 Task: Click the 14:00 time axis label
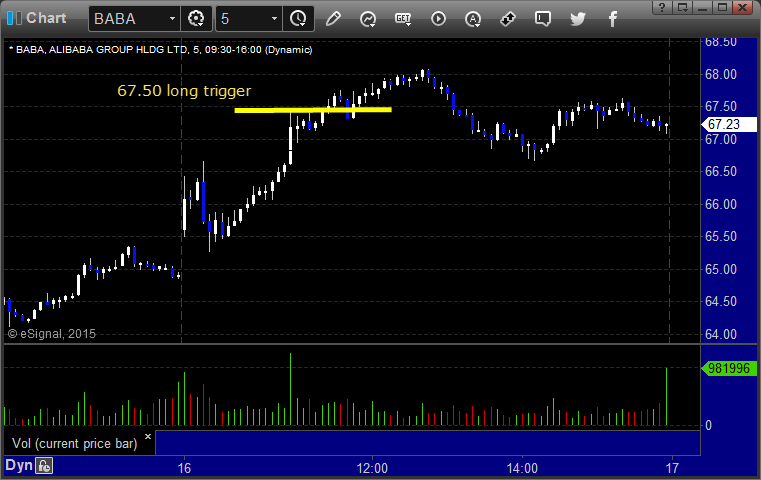click(522, 468)
